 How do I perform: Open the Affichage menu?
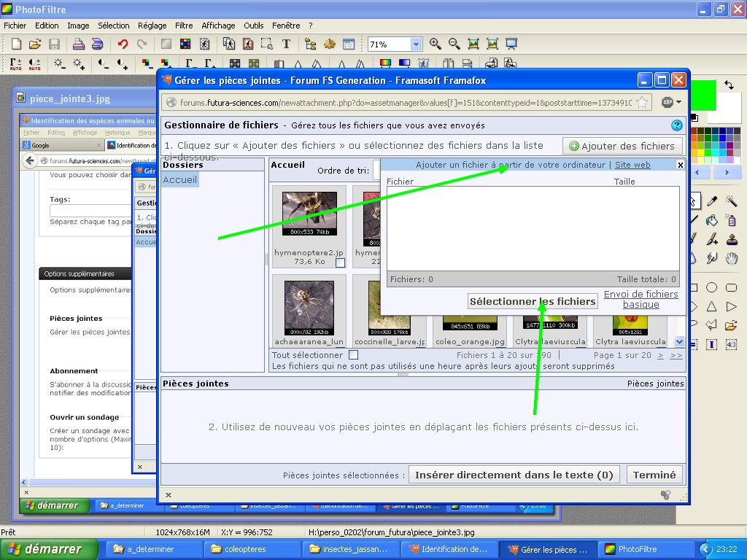click(x=218, y=26)
